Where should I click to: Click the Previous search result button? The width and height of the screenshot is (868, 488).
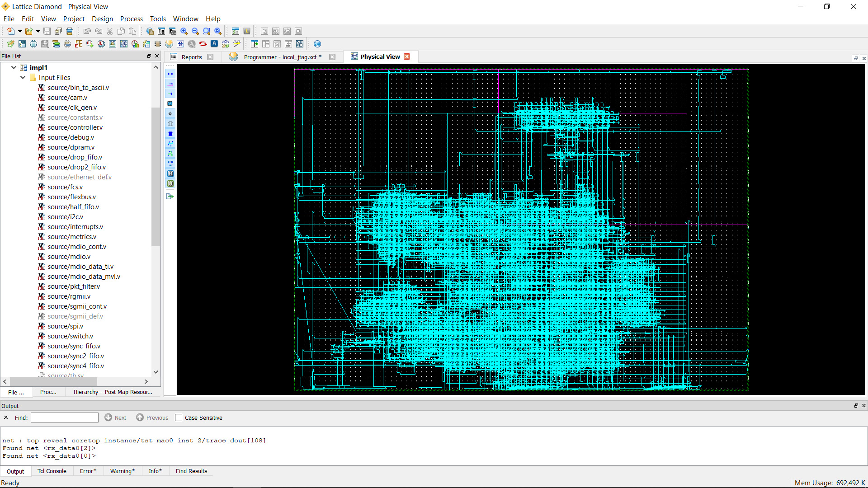click(x=152, y=417)
